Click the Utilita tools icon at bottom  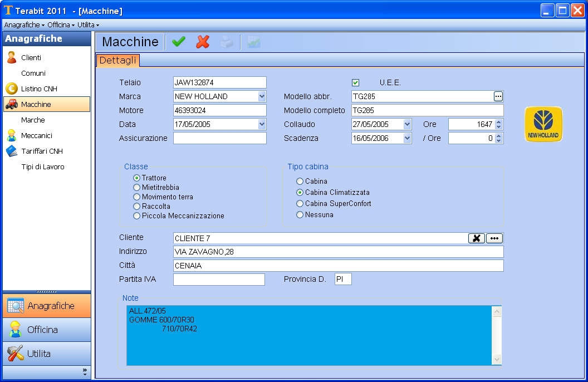click(16, 353)
